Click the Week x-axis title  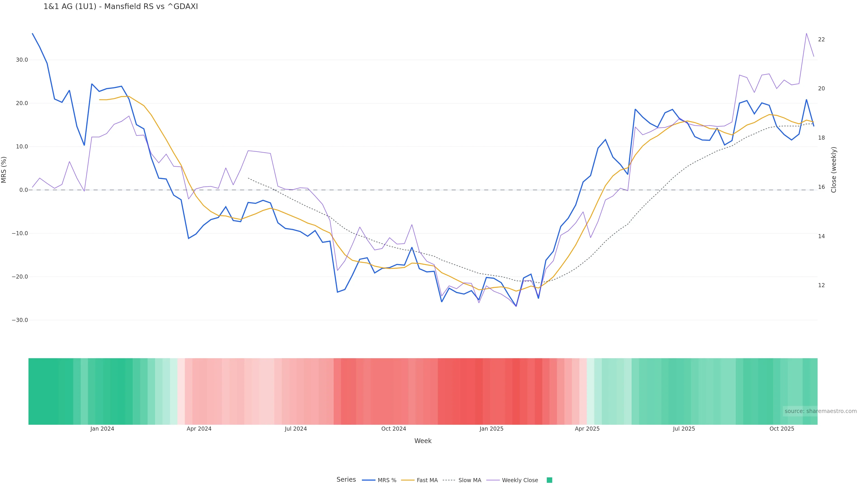pos(423,441)
